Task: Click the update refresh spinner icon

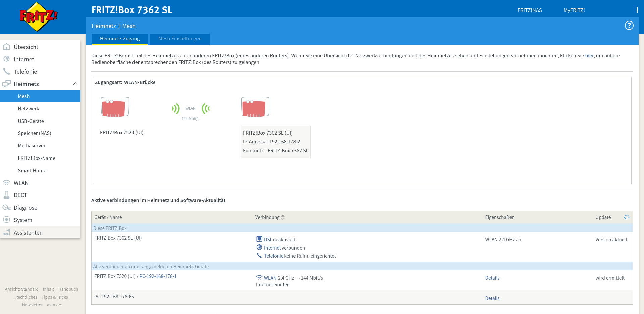Action: 627,217
